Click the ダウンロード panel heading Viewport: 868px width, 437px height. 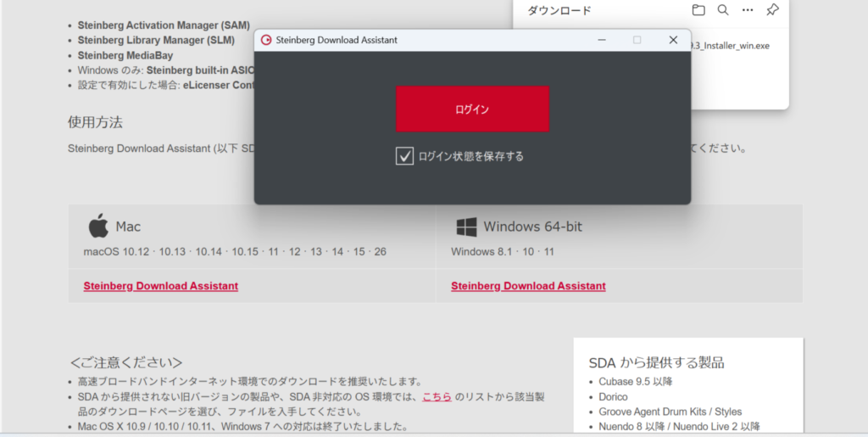coord(559,10)
